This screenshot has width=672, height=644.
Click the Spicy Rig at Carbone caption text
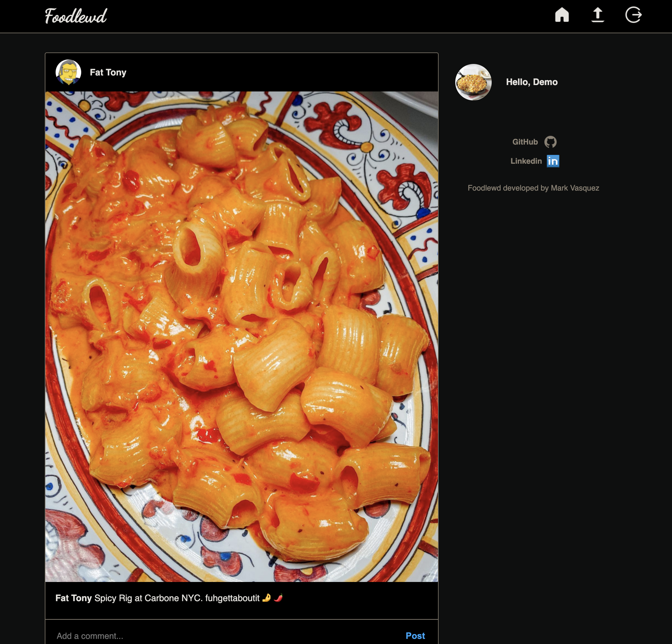(x=176, y=598)
